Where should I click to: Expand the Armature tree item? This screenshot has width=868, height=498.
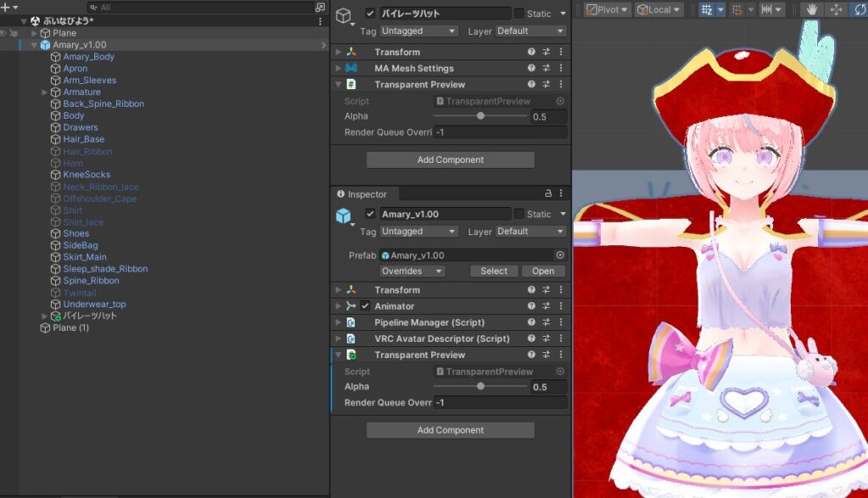(44, 92)
